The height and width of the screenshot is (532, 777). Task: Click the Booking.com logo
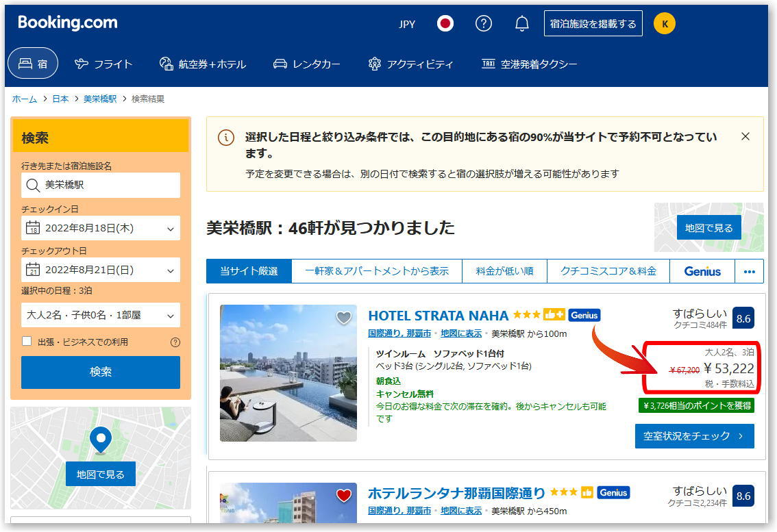(x=67, y=23)
